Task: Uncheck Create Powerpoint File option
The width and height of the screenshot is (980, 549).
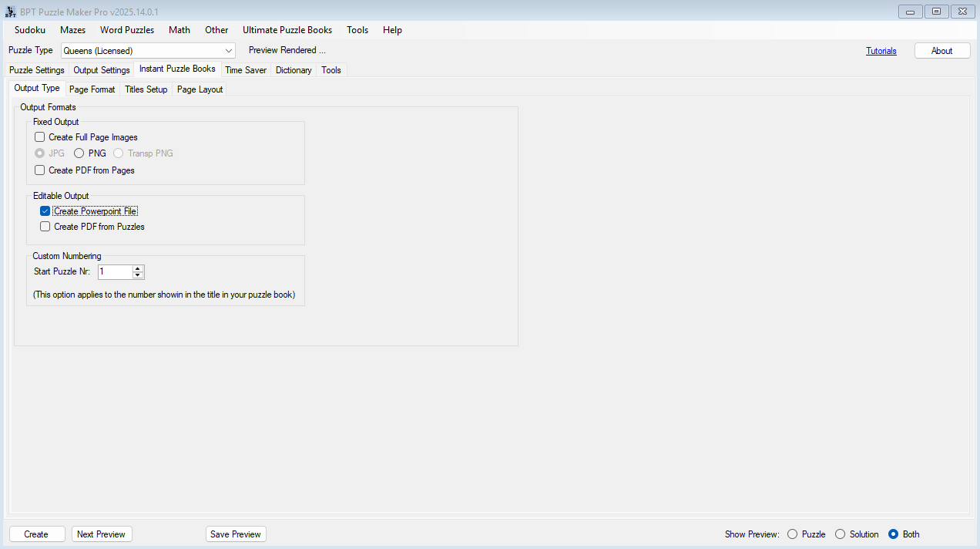Action: 45,211
